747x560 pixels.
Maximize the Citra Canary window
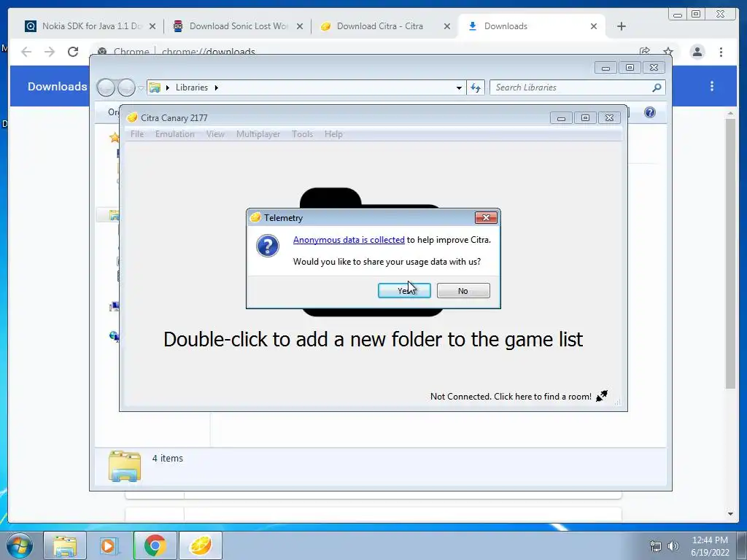tap(585, 118)
